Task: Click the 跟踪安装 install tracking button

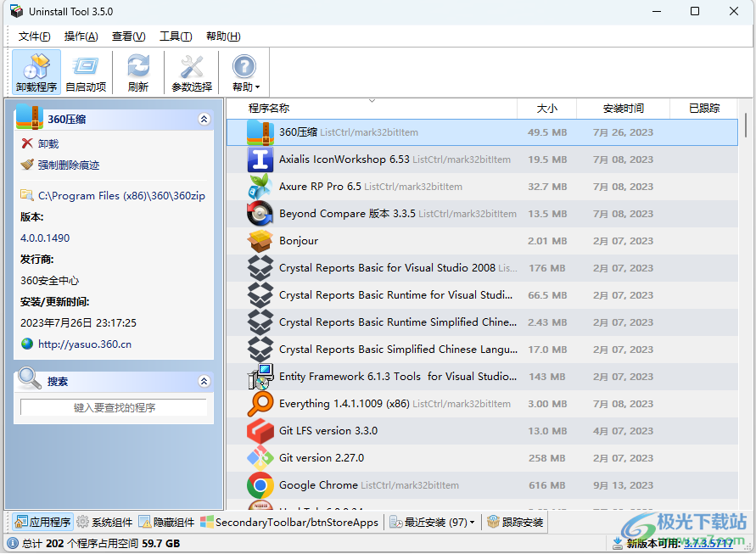Action: click(x=515, y=522)
